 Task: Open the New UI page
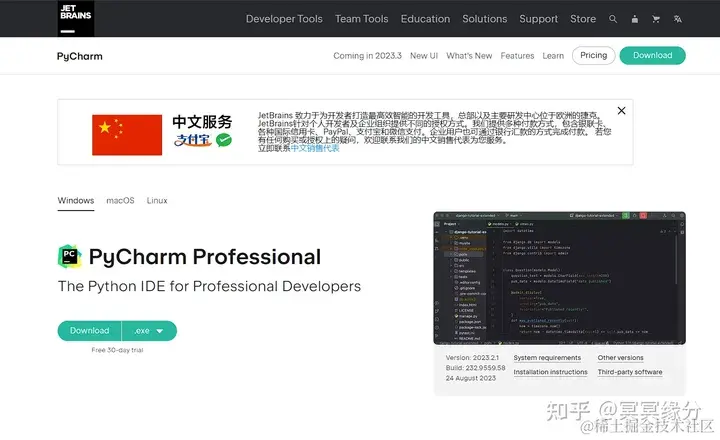pyautogui.click(x=424, y=56)
